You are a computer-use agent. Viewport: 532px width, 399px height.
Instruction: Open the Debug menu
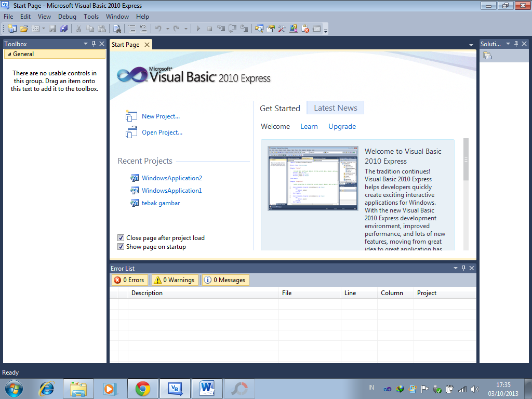tap(67, 17)
